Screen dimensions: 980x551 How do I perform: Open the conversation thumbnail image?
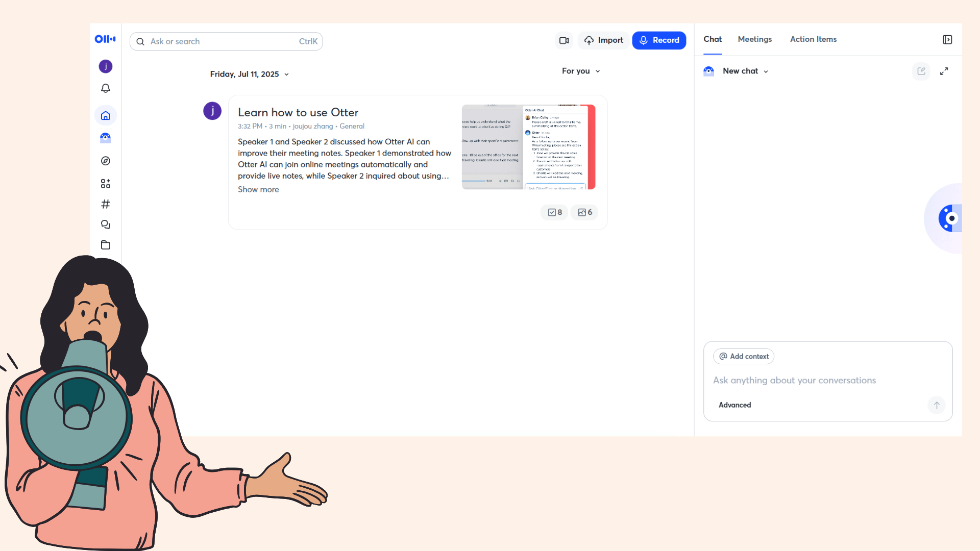coord(528,147)
